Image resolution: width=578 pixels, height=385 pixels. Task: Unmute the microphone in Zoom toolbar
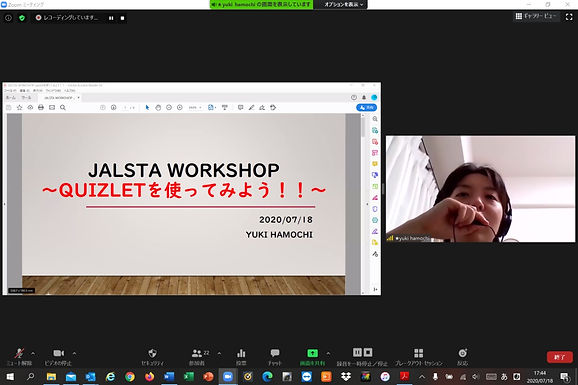click(19, 356)
